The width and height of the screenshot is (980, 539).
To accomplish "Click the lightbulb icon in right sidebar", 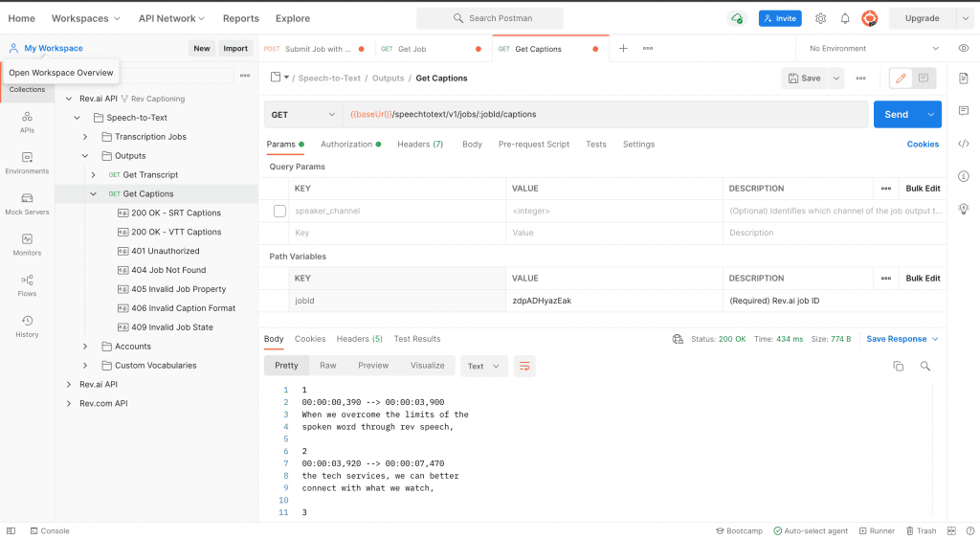I will [963, 209].
